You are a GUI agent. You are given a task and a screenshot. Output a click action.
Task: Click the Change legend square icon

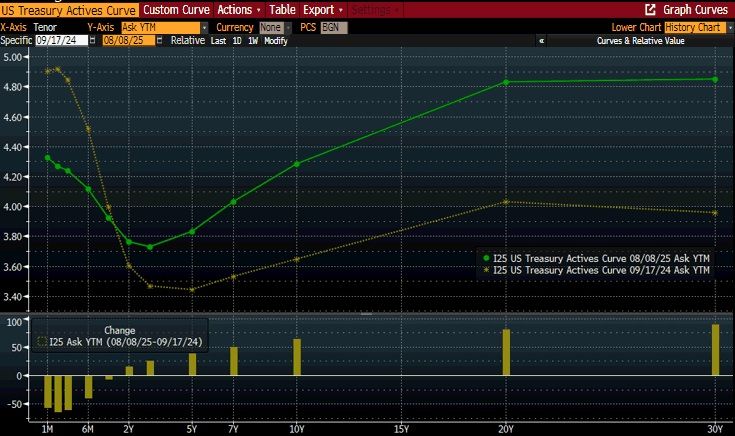coord(42,341)
